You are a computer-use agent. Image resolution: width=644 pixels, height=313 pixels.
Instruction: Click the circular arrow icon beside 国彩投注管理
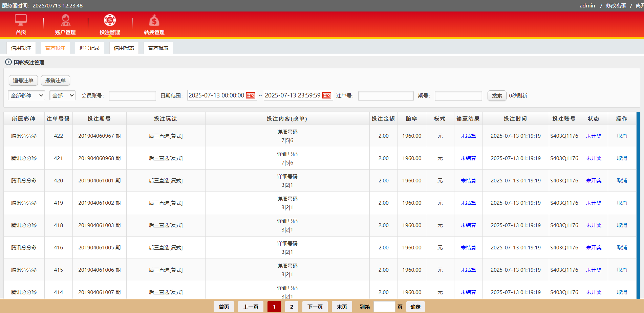(8, 62)
